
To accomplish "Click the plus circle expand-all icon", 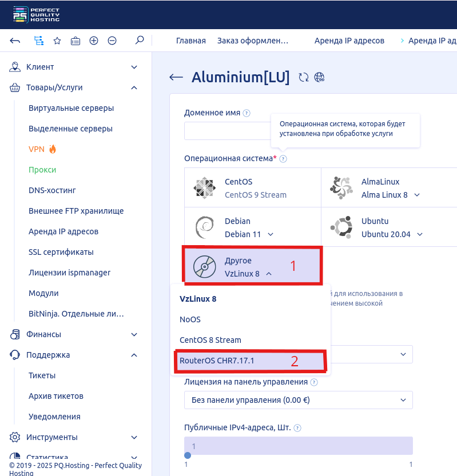I will [94, 41].
